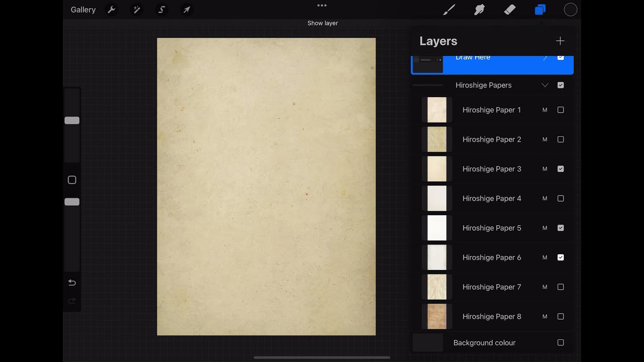Open blend mode M for Hiroshige Paper 1
The height and width of the screenshot is (362, 644).
545,110
